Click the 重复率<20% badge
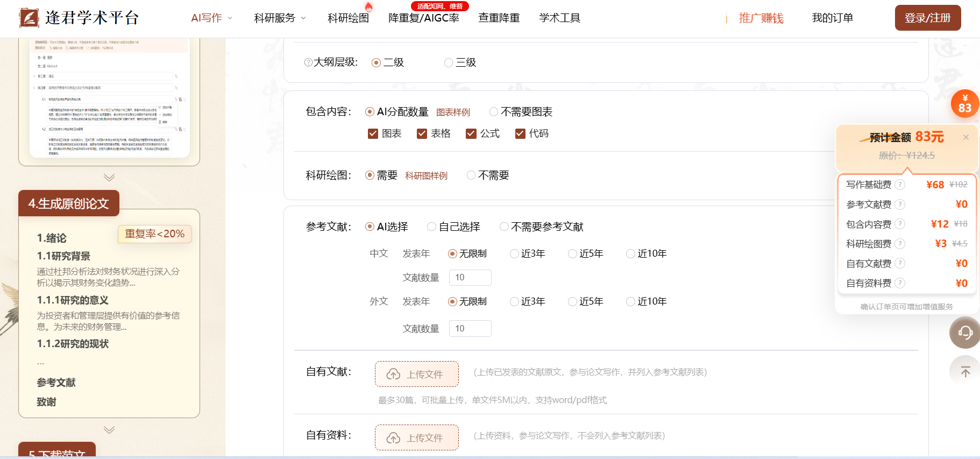The image size is (980, 459). [155, 234]
